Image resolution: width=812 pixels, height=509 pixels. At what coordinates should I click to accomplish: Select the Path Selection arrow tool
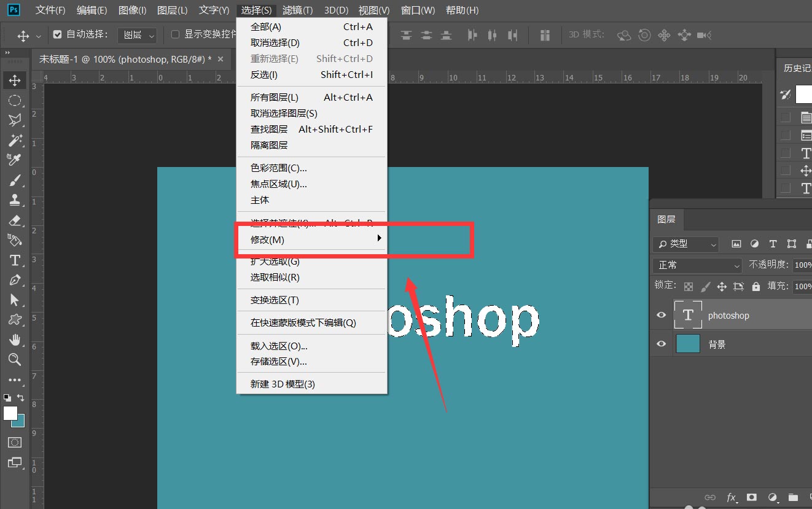click(15, 300)
